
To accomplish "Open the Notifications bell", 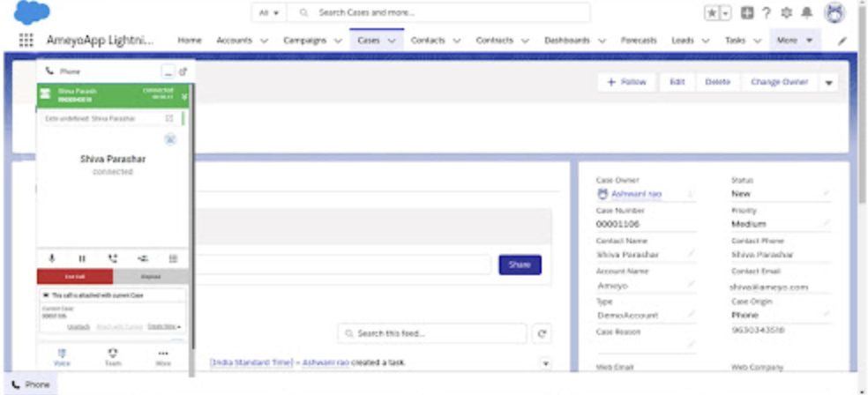I will coord(807,13).
